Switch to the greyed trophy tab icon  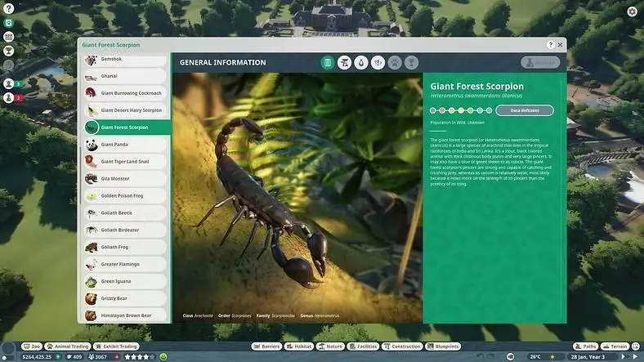click(x=411, y=62)
